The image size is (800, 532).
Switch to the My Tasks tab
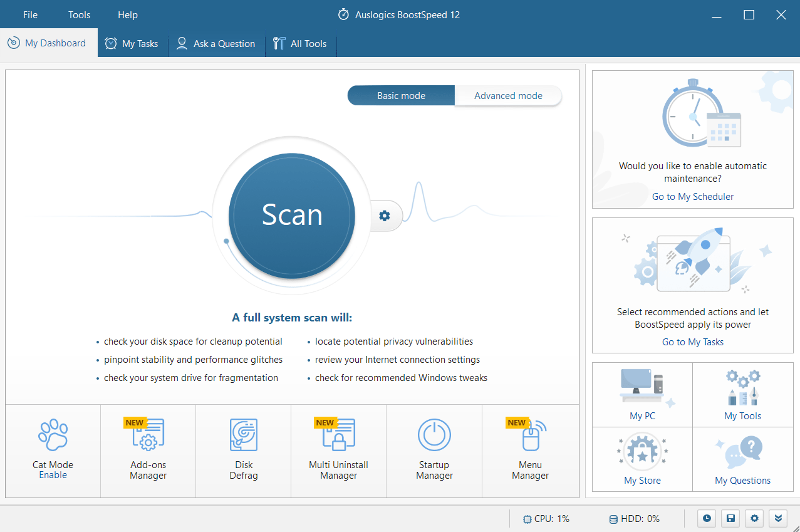[132, 43]
